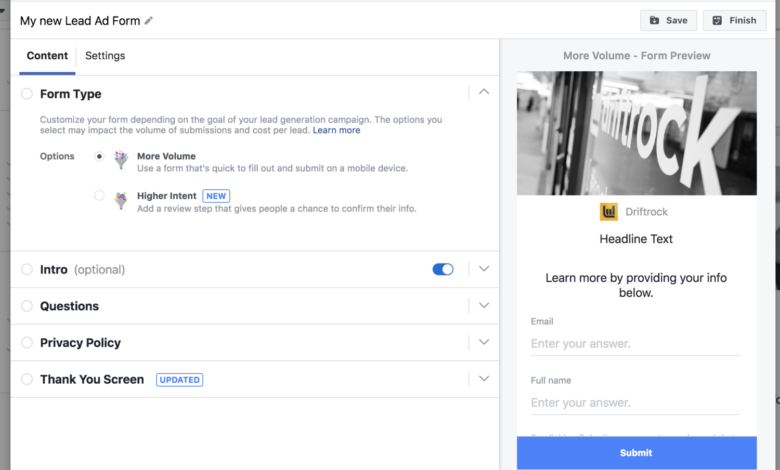Click the UPDATED badge on Thank You Screen
This screenshot has width=780, height=470.
(180, 379)
